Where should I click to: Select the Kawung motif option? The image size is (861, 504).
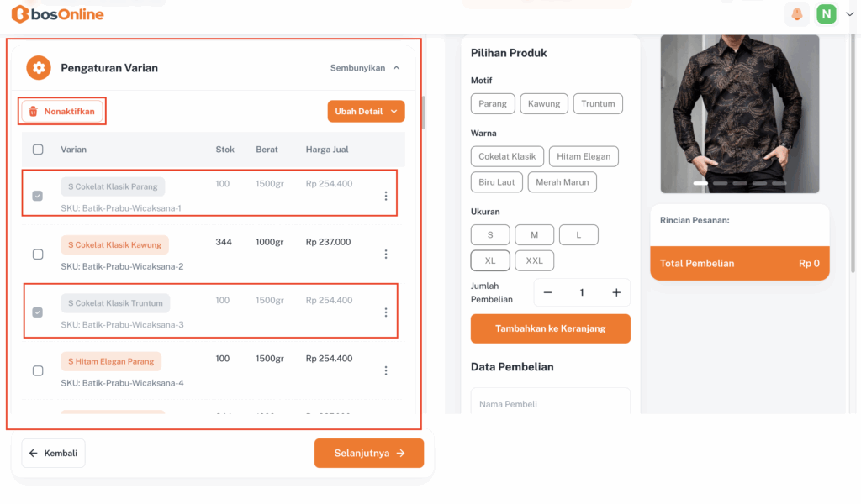click(x=544, y=104)
